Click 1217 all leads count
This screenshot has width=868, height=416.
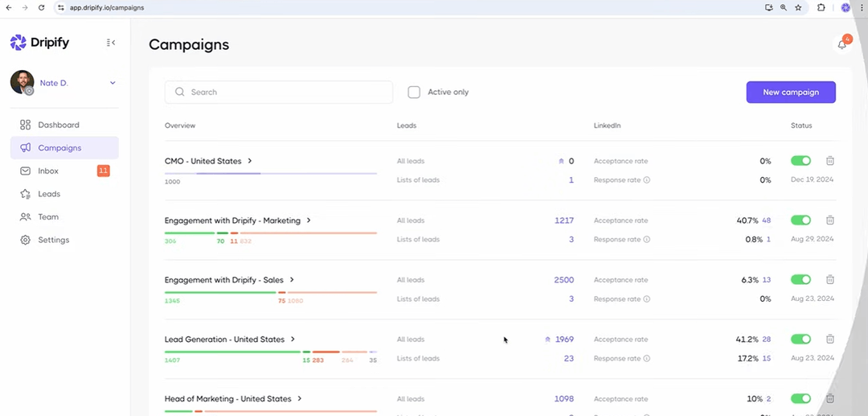564,220
